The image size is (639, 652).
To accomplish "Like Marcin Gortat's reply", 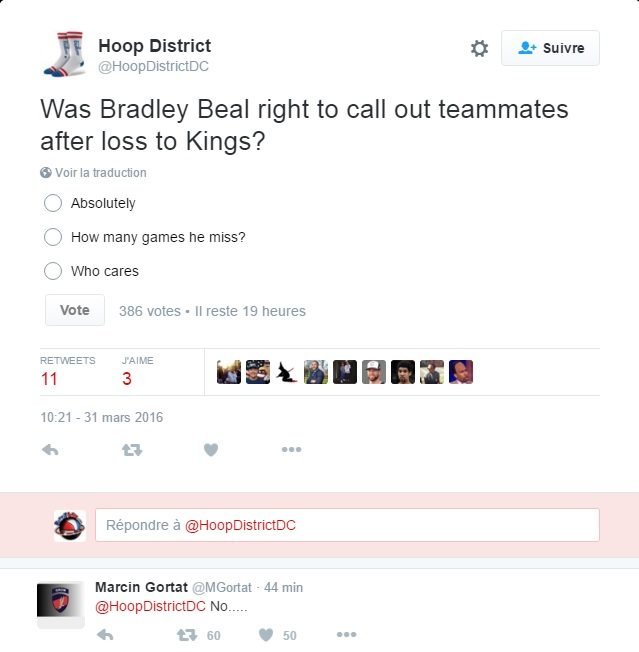I will click(x=266, y=635).
